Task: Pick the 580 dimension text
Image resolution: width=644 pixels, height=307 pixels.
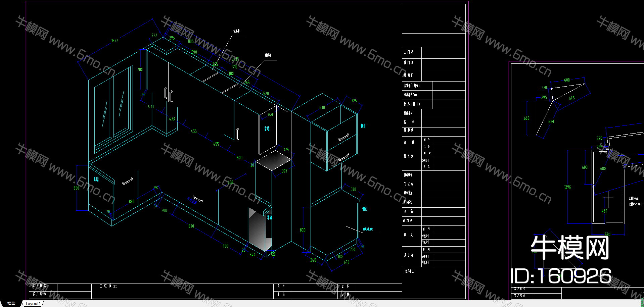Action: 607,235
